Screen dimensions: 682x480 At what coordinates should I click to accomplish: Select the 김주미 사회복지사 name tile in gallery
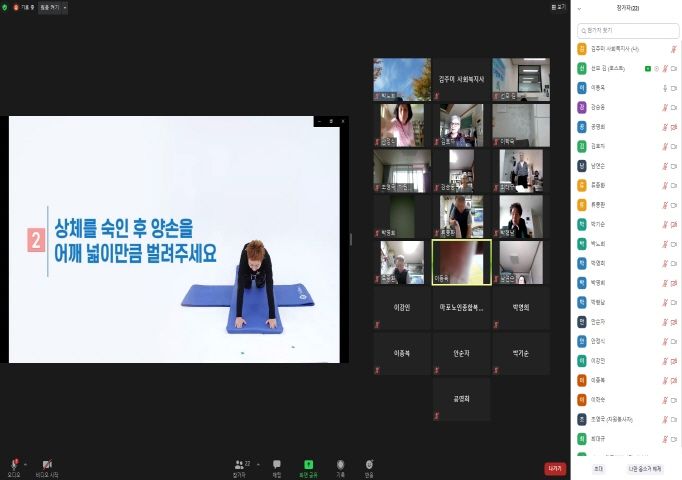click(x=461, y=79)
